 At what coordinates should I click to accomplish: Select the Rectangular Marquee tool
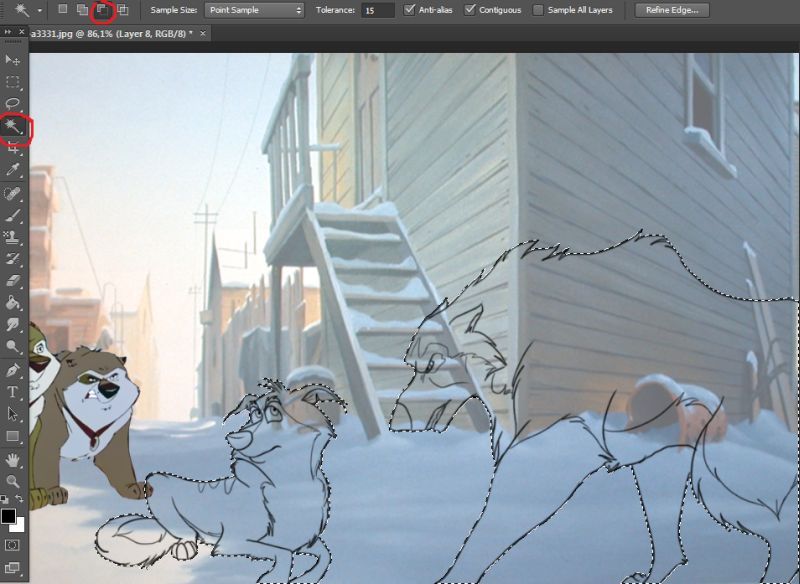[12, 82]
